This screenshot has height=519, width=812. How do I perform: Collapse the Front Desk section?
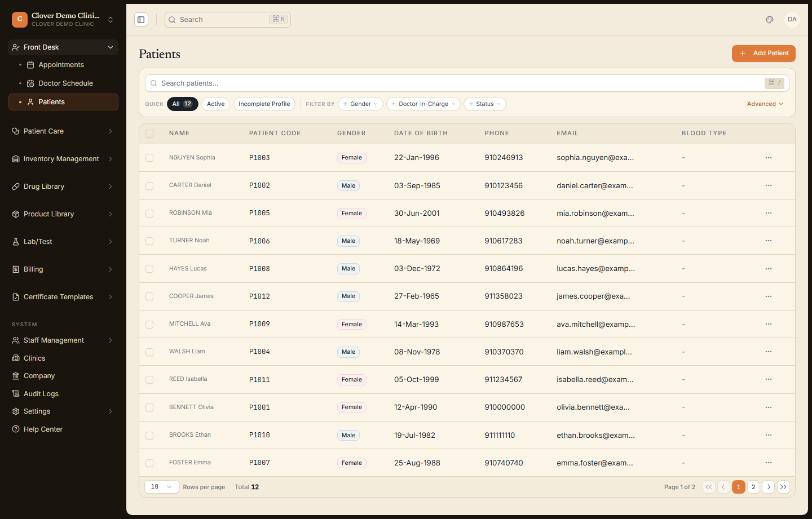tap(63, 47)
